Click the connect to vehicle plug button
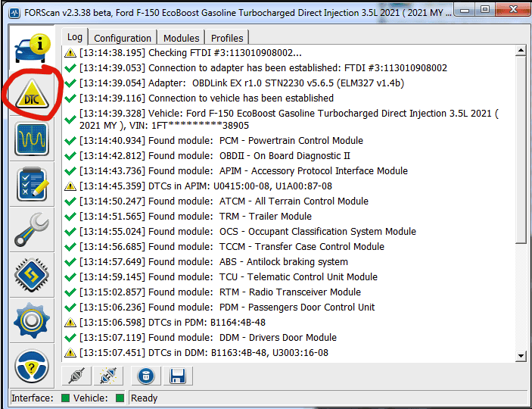Viewport: 532px width, 409px height. [x=76, y=376]
